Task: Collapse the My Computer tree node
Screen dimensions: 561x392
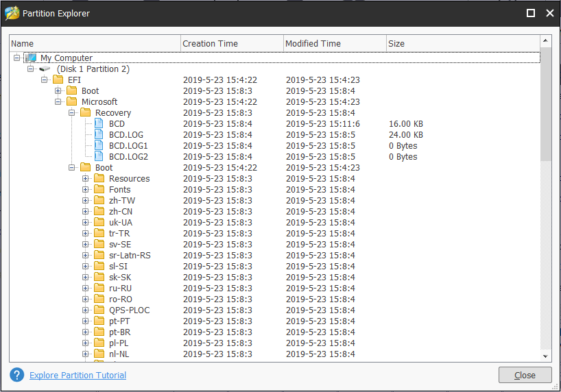Action: 16,58
